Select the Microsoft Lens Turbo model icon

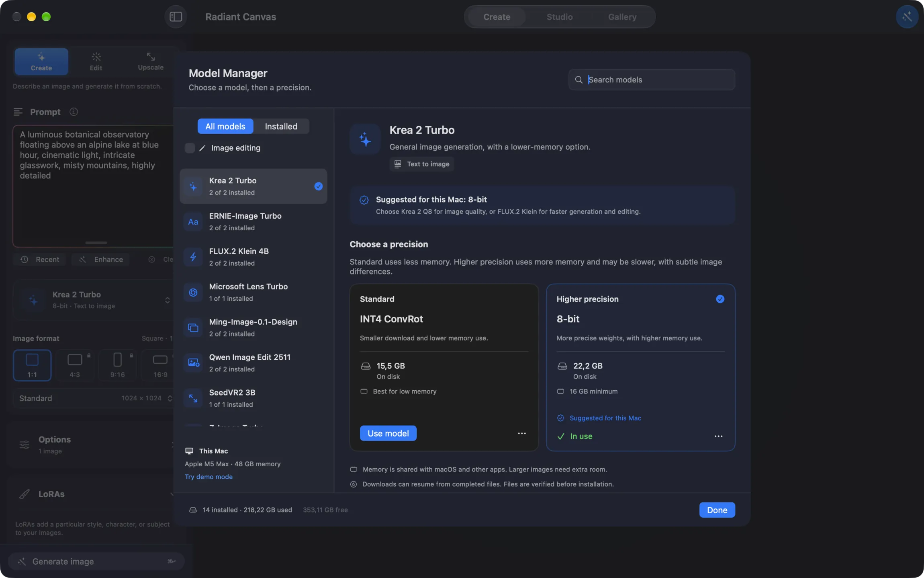point(193,293)
